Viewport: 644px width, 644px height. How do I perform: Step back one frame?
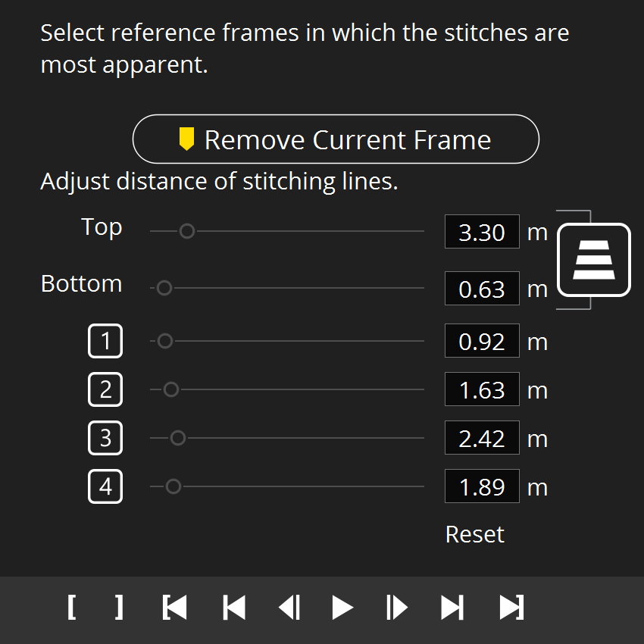point(289,608)
